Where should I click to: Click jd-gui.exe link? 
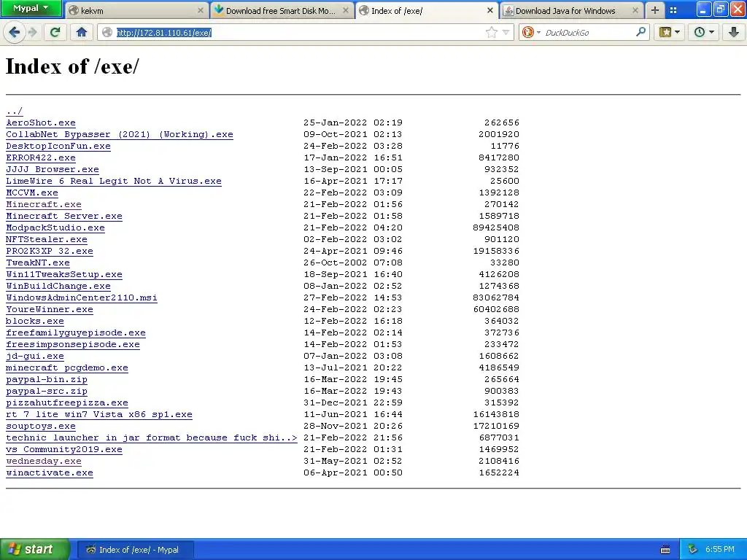pyautogui.click(x=35, y=356)
